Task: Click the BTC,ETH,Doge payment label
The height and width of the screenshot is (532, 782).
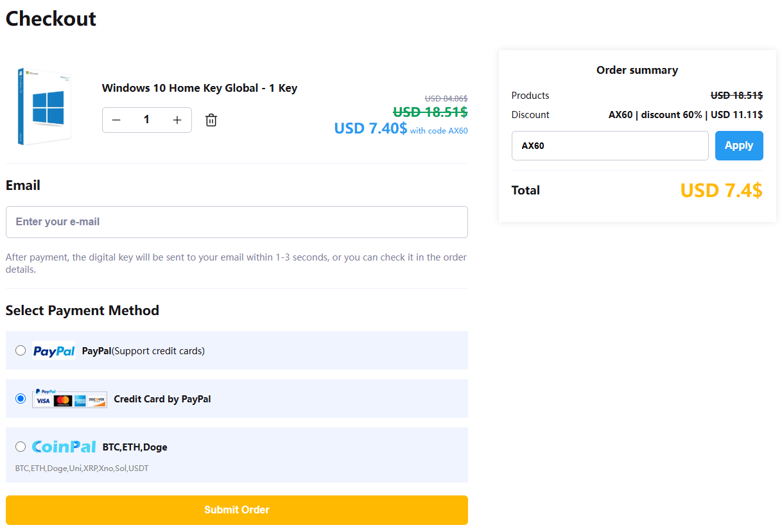Action: 135,447
